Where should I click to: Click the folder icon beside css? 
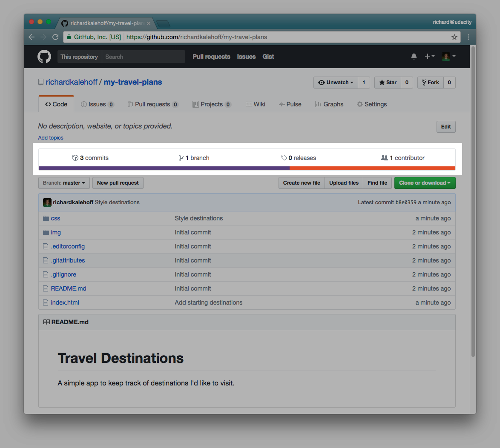click(x=46, y=218)
